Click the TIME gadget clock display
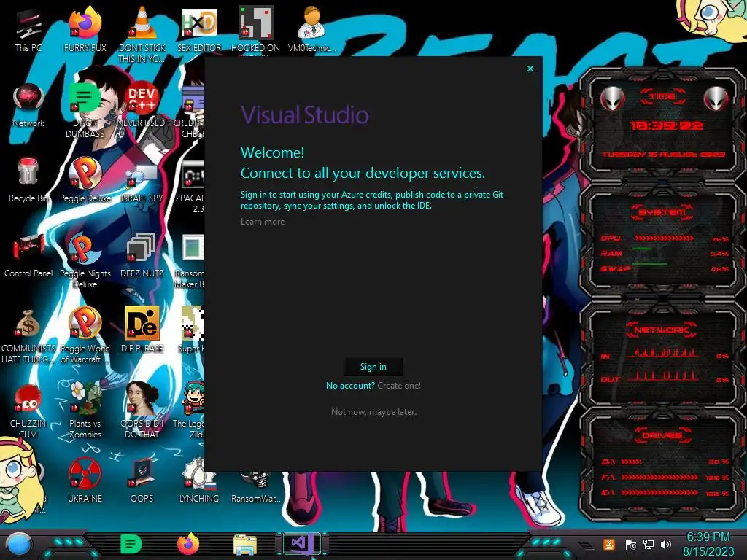This screenshot has height=560, width=747. [667, 125]
